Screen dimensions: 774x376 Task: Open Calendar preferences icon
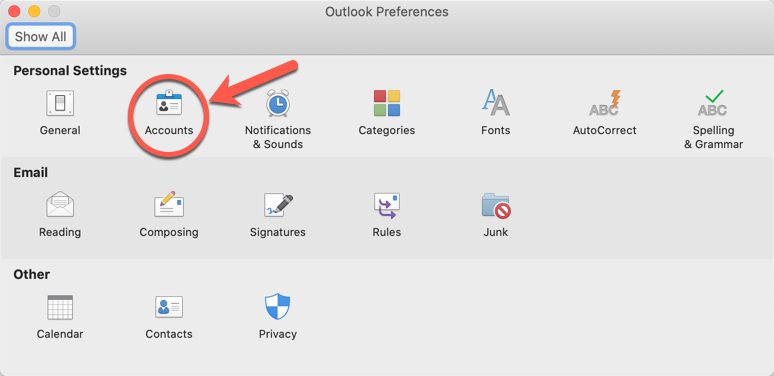(60, 307)
